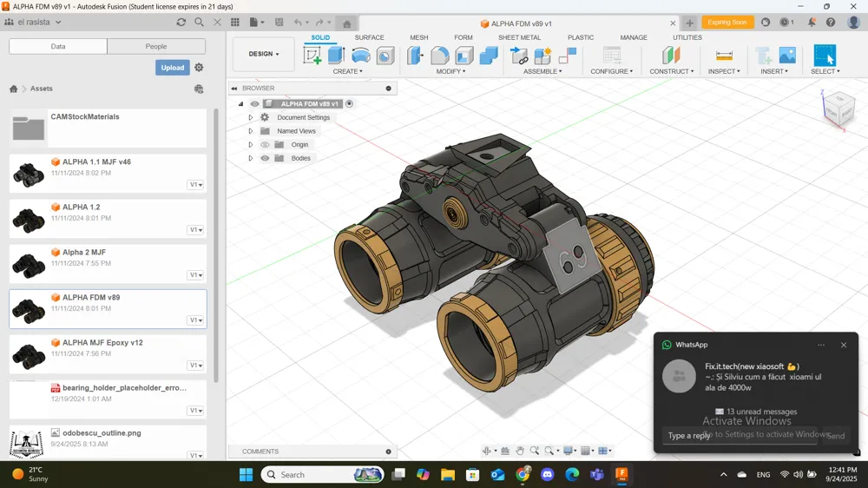Open the ASSEMBLE dropdown menu
The width and height of the screenshot is (868, 488).
pyautogui.click(x=542, y=71)
